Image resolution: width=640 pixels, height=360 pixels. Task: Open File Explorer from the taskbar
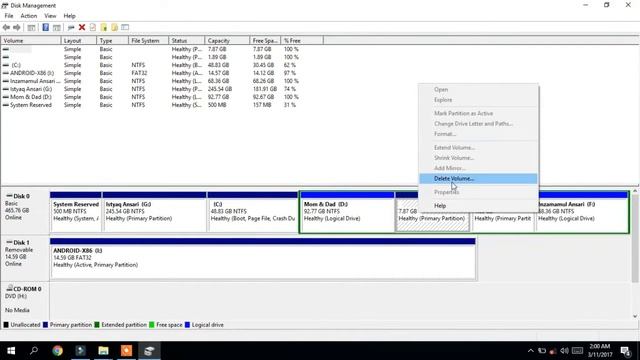coord(103,351)
